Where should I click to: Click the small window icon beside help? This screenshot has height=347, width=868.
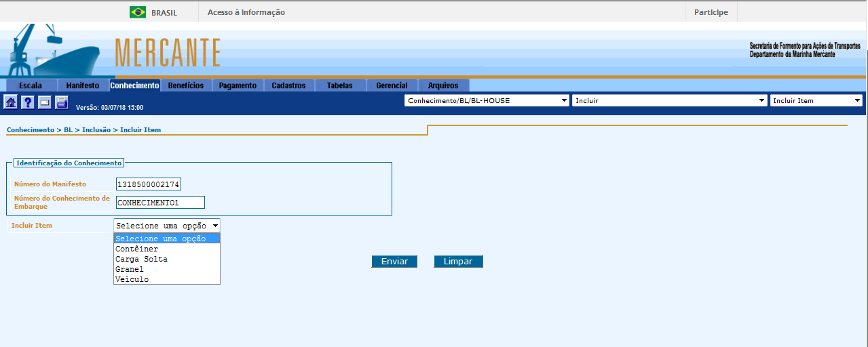click(x=45, y=102)
